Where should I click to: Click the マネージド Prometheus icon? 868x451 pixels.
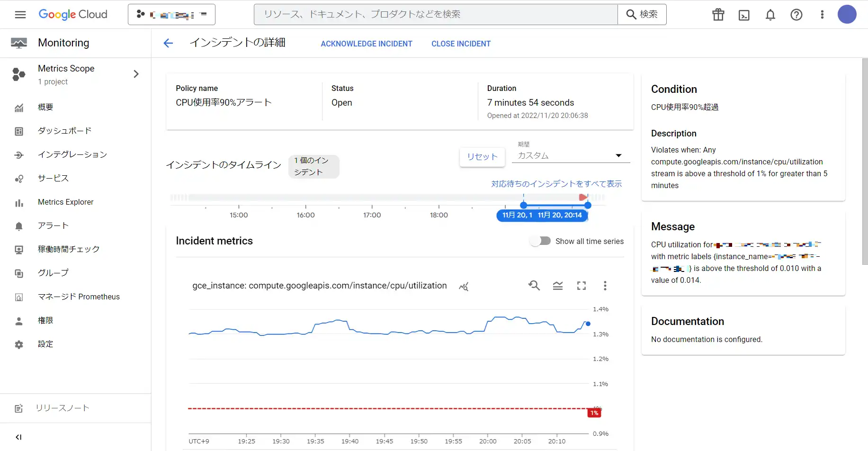(19, 297)
